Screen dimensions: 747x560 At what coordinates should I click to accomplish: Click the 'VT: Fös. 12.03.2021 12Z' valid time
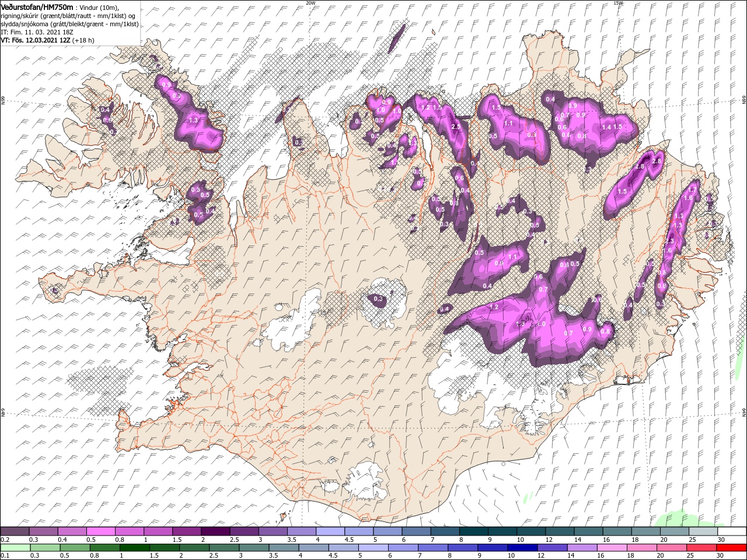coord(35,40)
